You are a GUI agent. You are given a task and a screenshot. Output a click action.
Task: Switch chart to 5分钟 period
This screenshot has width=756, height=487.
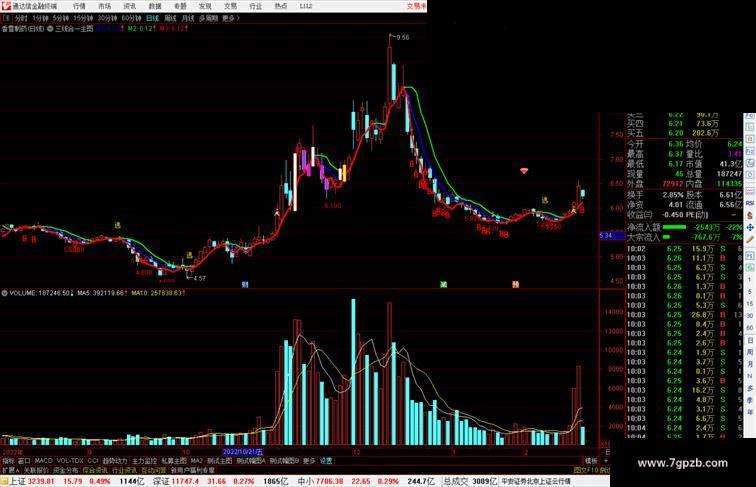point(61,18)
